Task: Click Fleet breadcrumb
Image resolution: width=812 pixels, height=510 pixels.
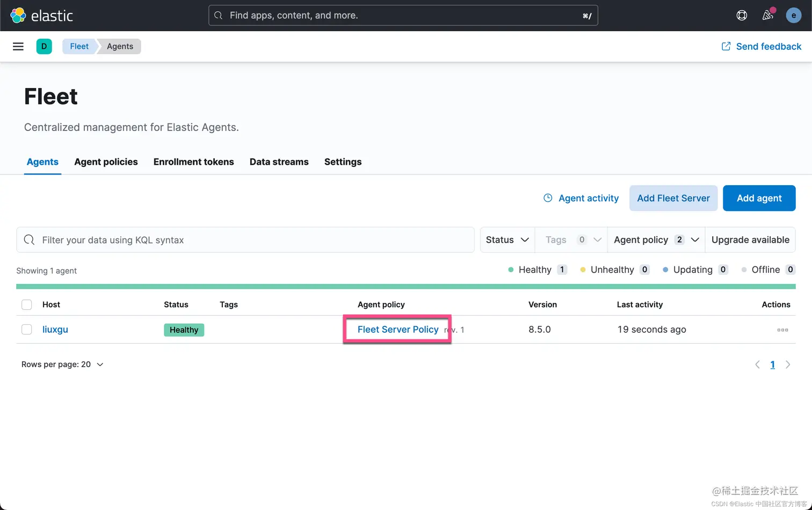Action: [x=79, y=46]
